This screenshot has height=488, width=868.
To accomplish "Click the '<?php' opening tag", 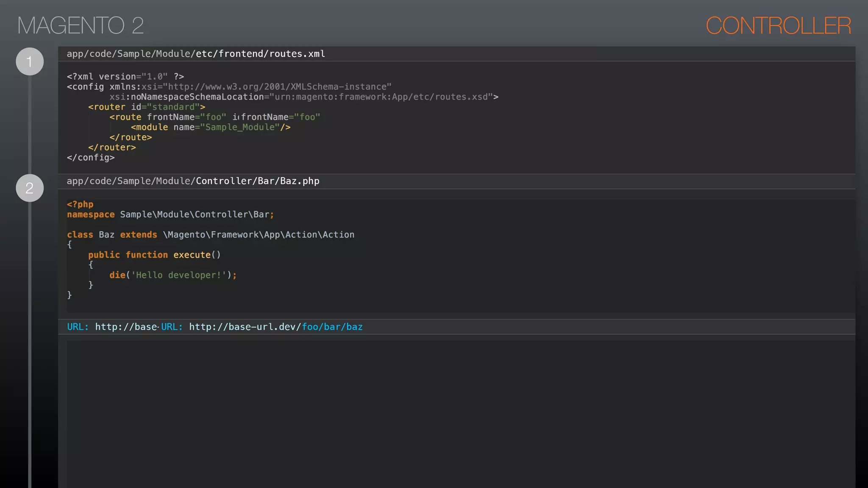I will pyautogui.click(x=80, y=204).
